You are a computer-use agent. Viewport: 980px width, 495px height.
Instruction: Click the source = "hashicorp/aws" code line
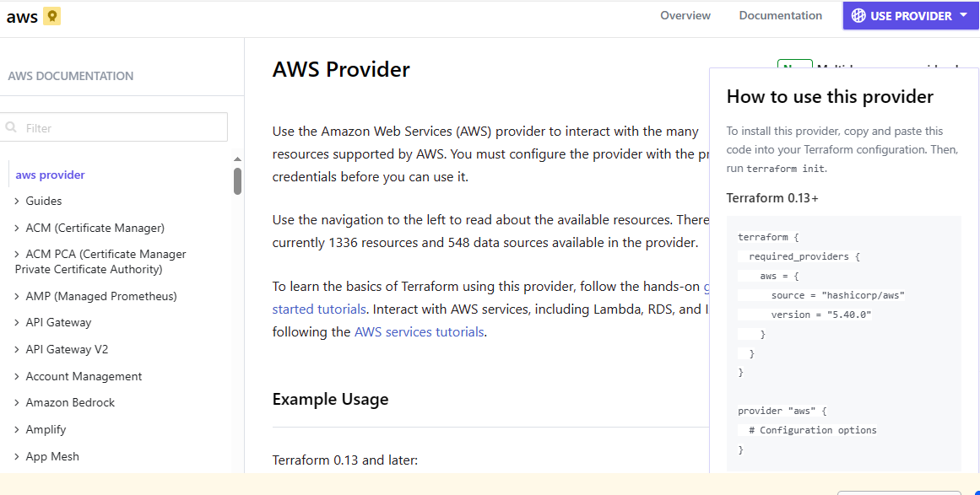coord(837,295)
